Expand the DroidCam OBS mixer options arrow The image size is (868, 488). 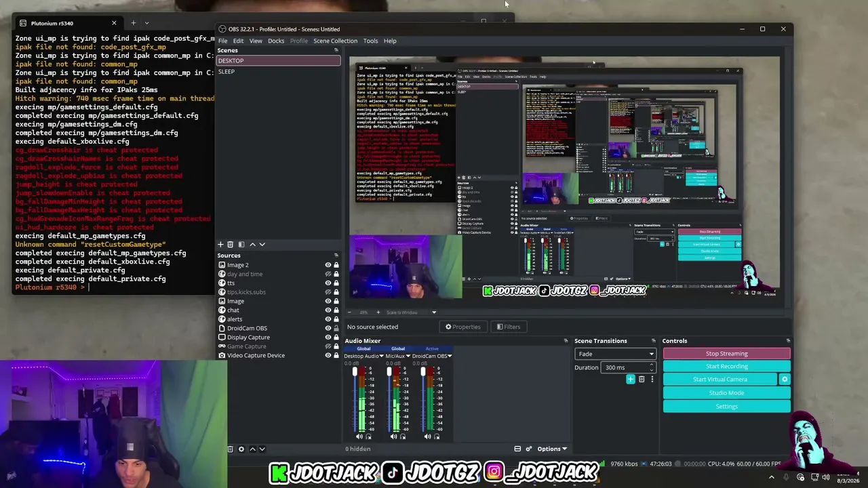(x=450, y=356)
